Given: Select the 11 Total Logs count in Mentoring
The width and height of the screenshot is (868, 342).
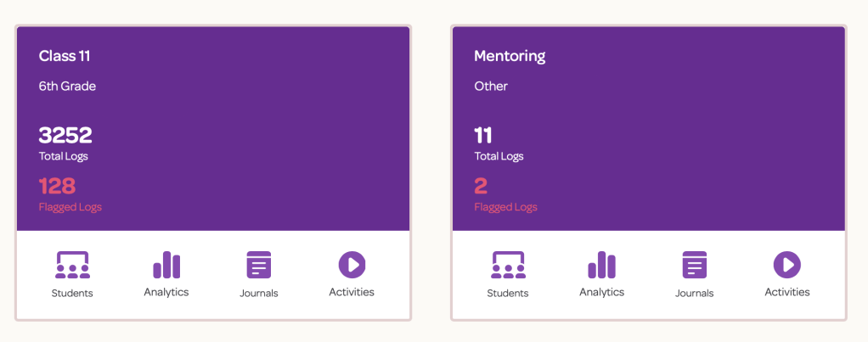Looking at the screenshot, I should 483,136.
